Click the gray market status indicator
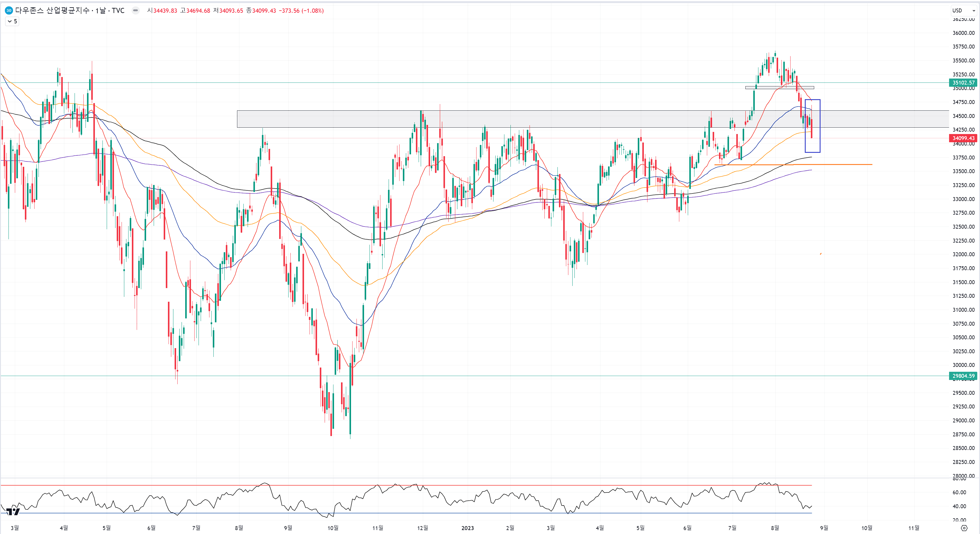Viewport: 980px width, 534px height. (135, 11)
